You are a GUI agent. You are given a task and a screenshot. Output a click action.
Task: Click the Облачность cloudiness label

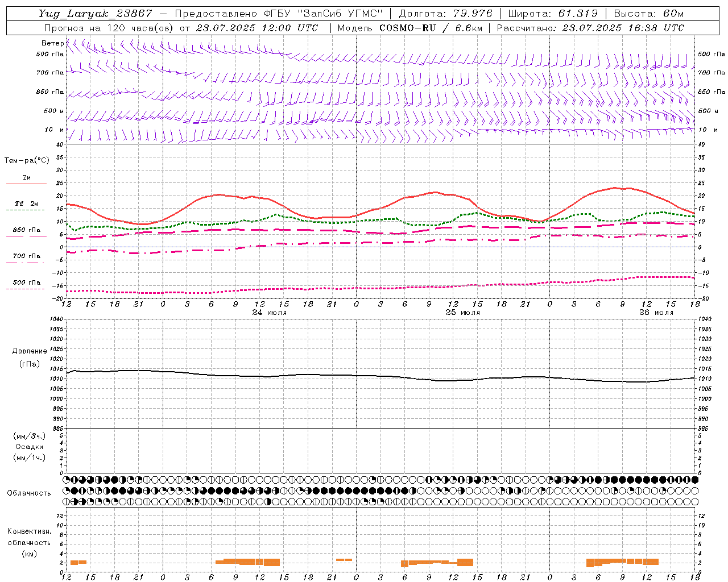29,493
